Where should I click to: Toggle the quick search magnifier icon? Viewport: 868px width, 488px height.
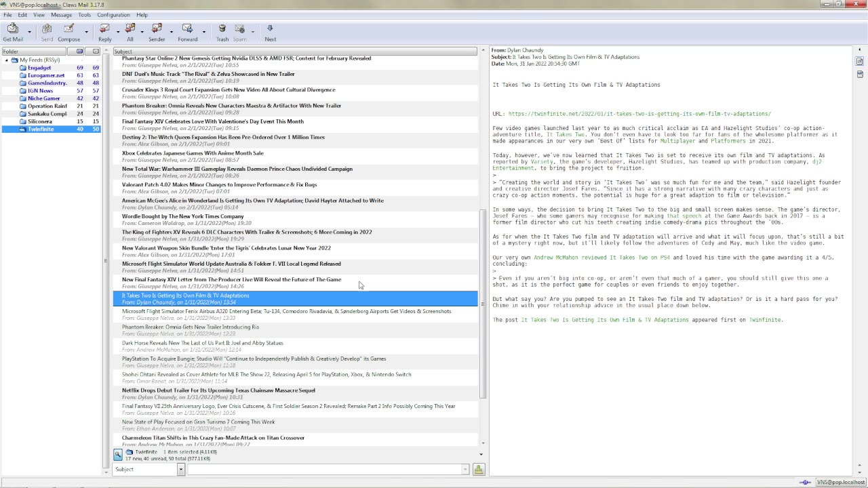[x=118, y=455]
